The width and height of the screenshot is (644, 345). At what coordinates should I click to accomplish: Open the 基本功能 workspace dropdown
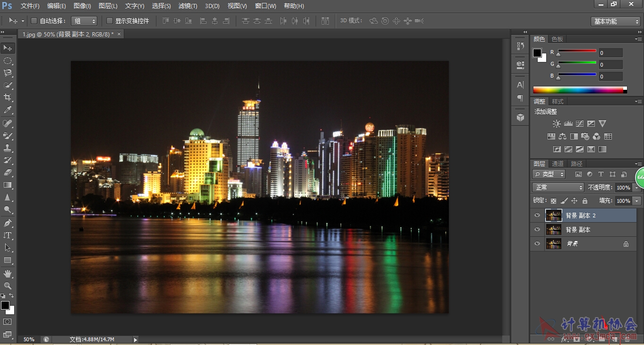pos(615,21)
